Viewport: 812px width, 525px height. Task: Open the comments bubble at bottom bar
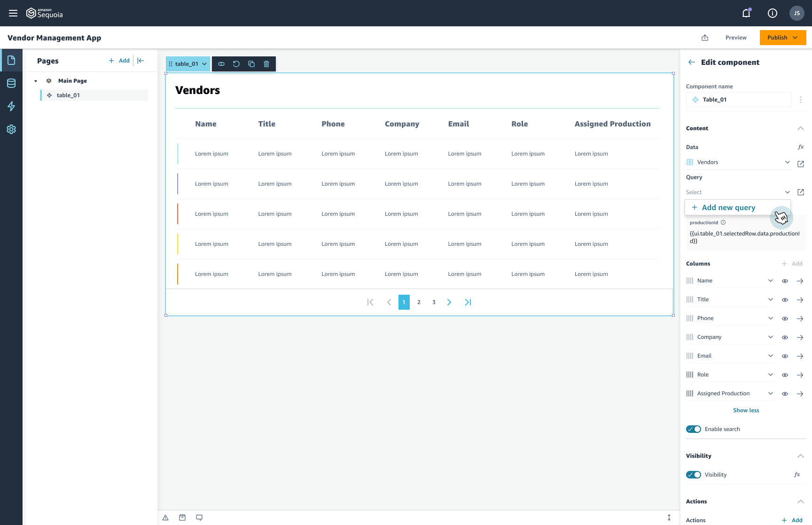[x=199, y=517]
